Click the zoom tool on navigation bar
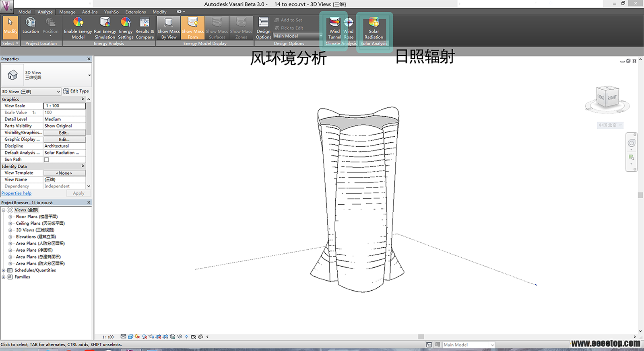This screenshot has height=351, width=644. click(632, 157)
